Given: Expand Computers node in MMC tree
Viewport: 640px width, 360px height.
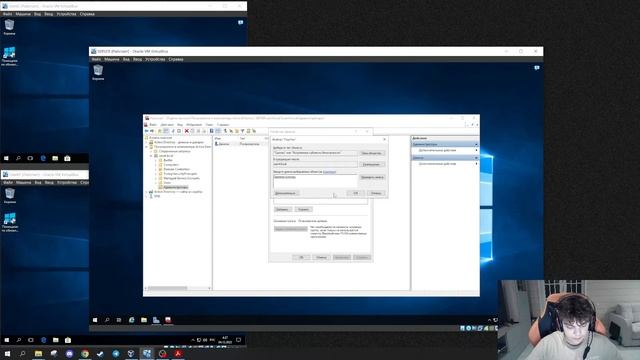Looking at the screenshot, I should click(156, 165).
